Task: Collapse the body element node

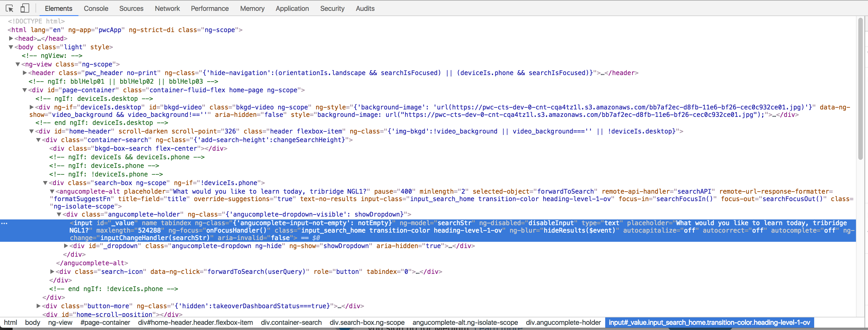Action: pyautogui.click(x=11, y=47)
